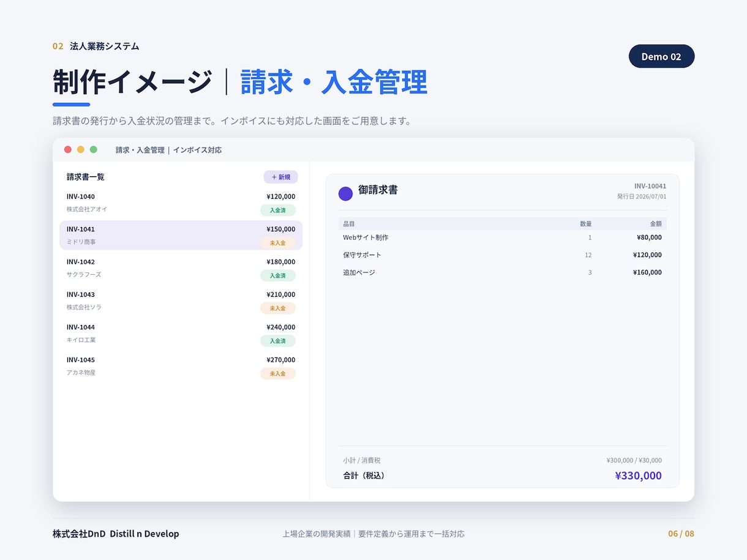The image size is (747, 560).
Task: Click the 入金済 status badge for サクラフーズ
Action: click(x=278, y=275)
